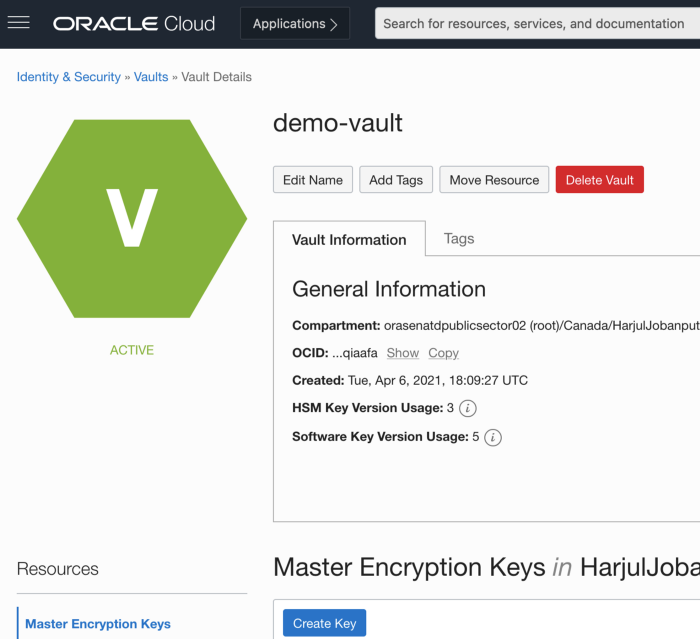Viewport: 700px width, 639px height.
Task: Select the Vault Information tab
Action: pyautogui.click(x=349, y=240)
